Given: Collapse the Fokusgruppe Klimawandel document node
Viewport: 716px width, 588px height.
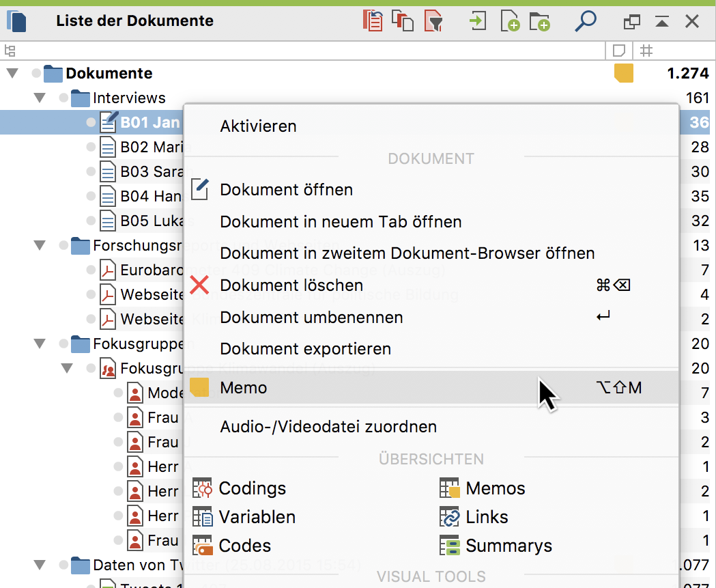Looking at the screenshot, I should 67,368.
